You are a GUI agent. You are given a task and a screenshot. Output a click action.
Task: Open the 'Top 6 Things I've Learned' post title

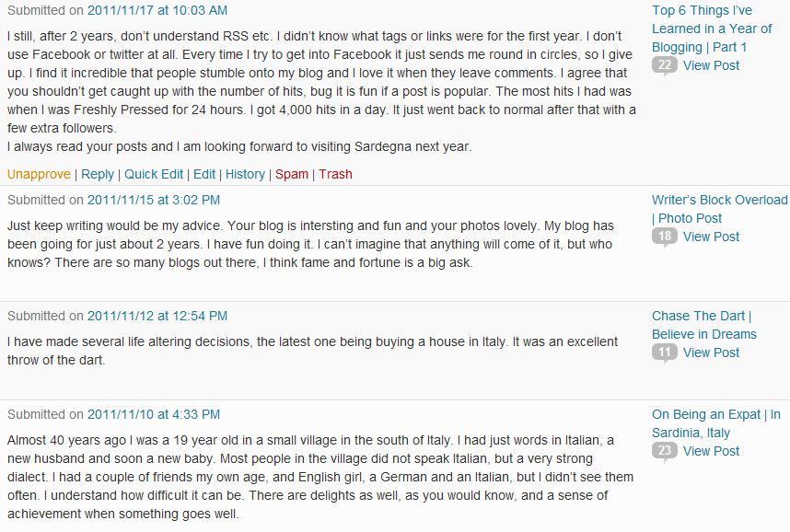pyautogui.click(x=711, y=29)
